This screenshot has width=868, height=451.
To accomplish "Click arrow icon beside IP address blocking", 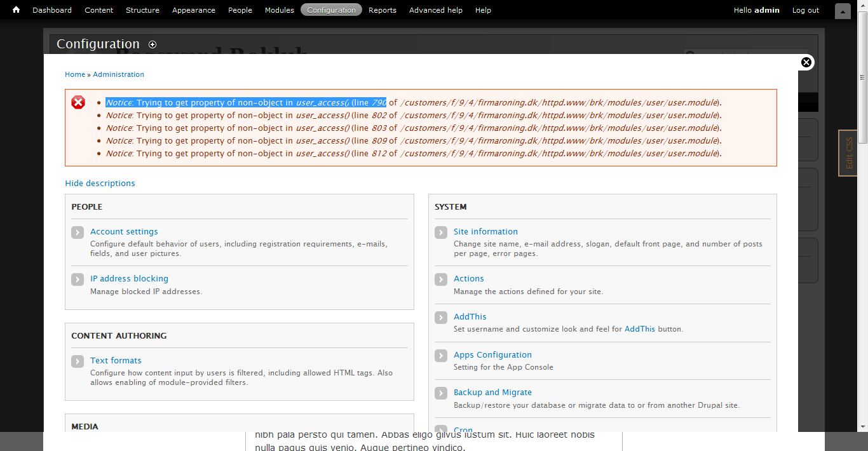I will pyautogui.click(x=78, y=279).
